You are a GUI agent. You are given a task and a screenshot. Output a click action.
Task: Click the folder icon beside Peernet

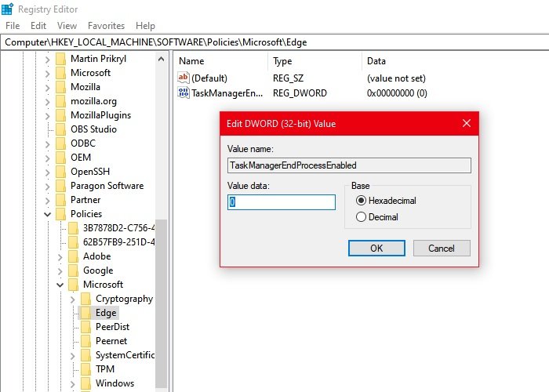[85, 341]
